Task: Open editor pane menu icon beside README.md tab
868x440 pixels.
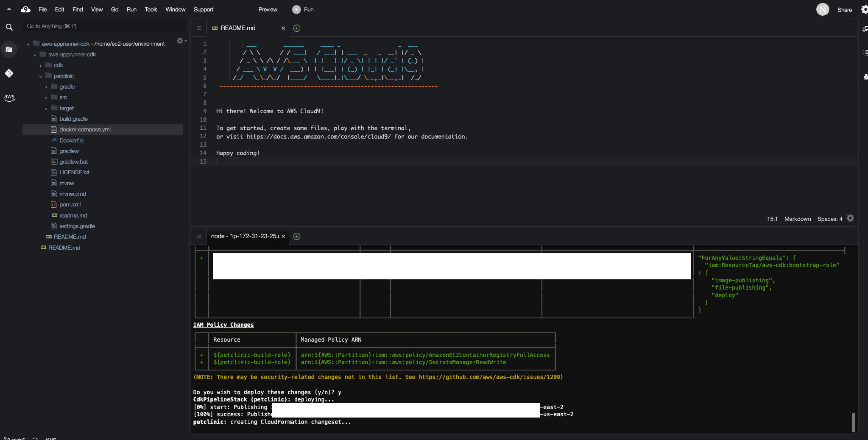Action: point(198,28)
